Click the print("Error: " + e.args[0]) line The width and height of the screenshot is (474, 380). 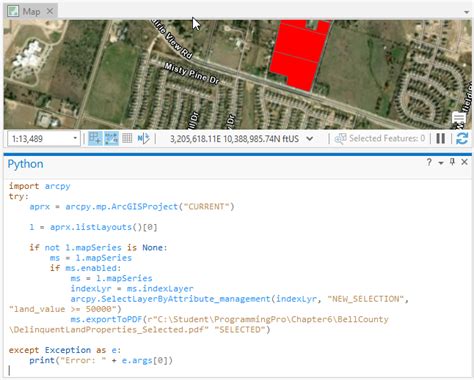tap(101, 360)
